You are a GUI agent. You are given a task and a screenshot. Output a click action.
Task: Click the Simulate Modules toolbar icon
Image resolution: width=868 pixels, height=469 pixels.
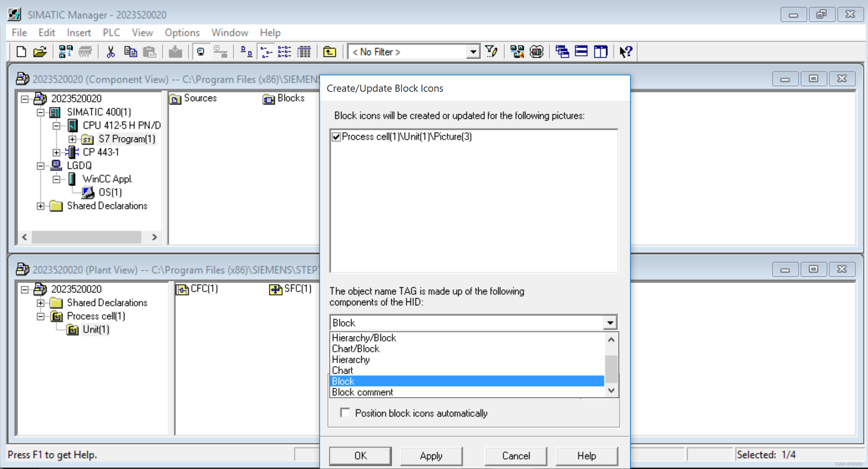(x=537, y=52)
